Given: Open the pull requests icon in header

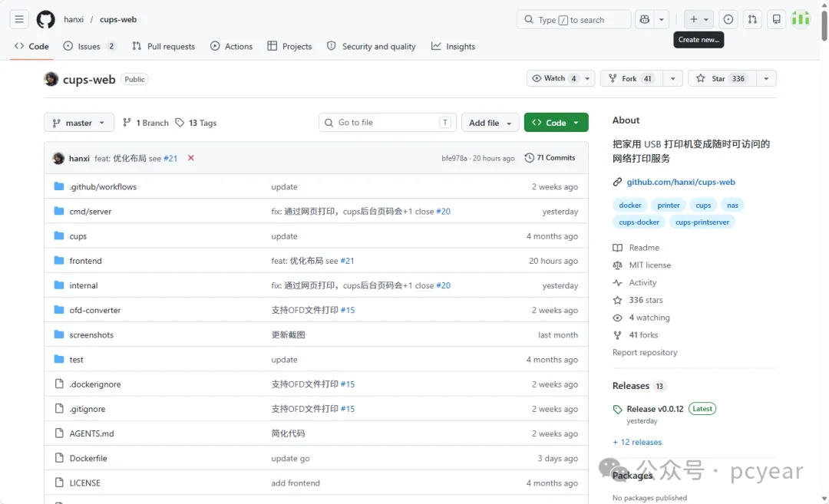Looking at the screenshot, I should tap(751, 19).
